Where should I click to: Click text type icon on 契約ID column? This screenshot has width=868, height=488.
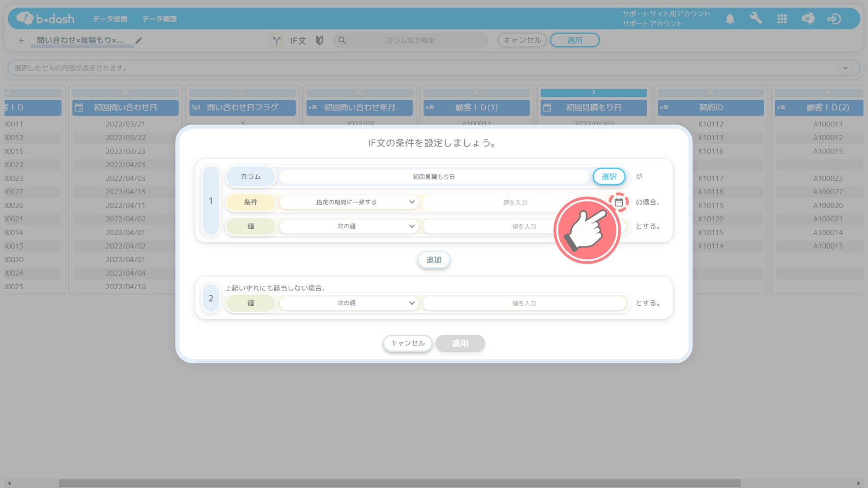click(x=664, y=107)
